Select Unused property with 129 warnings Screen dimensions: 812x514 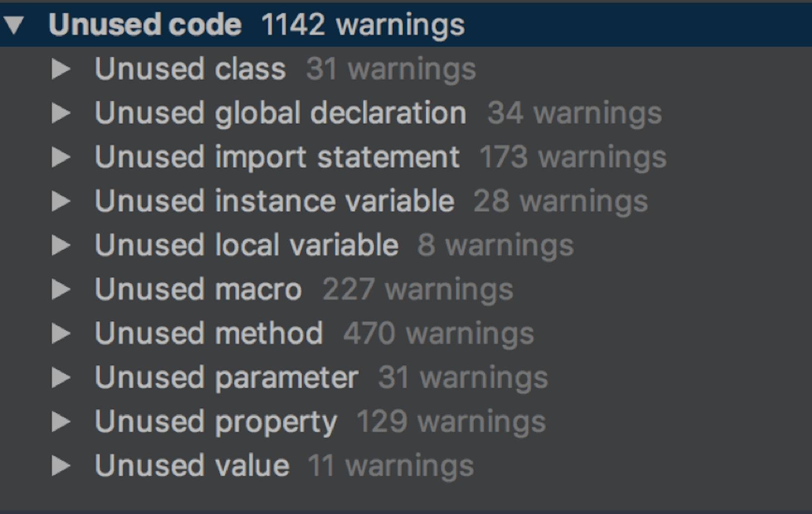215,422
